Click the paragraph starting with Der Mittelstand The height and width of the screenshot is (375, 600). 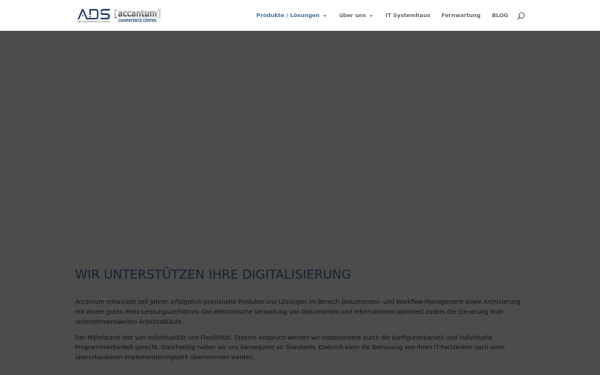click(290, 347)
